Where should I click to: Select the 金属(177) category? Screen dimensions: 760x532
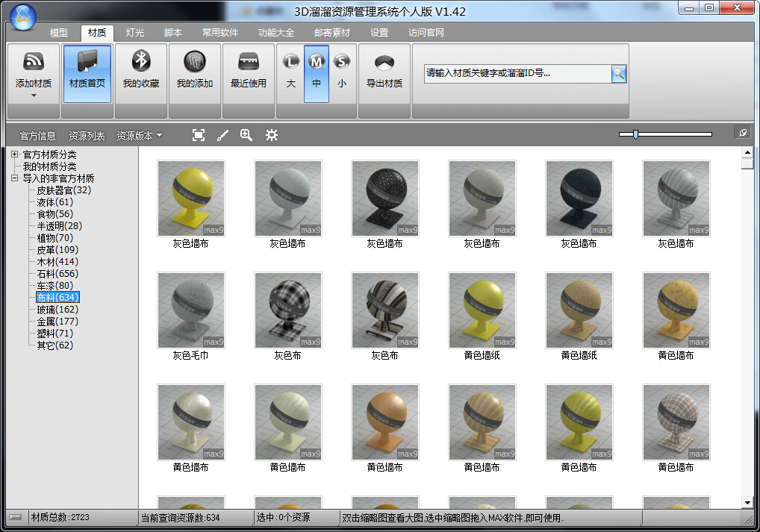click(57, 322)
